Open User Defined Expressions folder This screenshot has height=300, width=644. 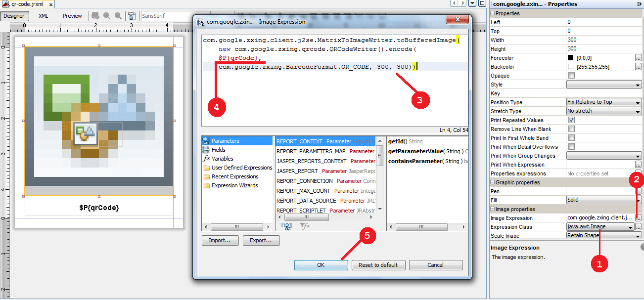240,167
